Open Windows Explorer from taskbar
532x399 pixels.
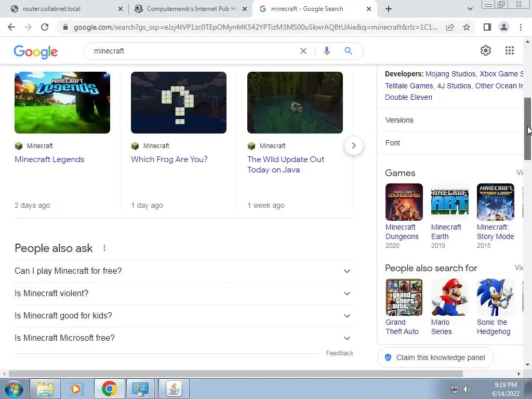pyautogui.click(x=45, y=389)
